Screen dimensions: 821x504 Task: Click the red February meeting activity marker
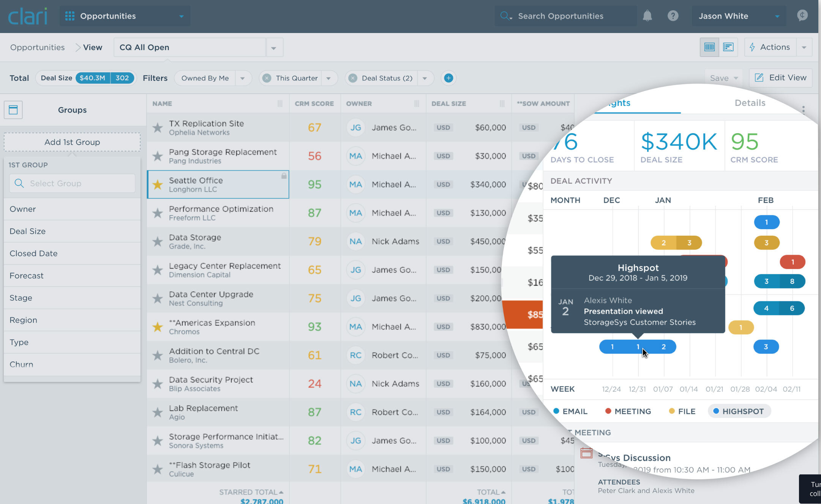click(x=793, y=262)
